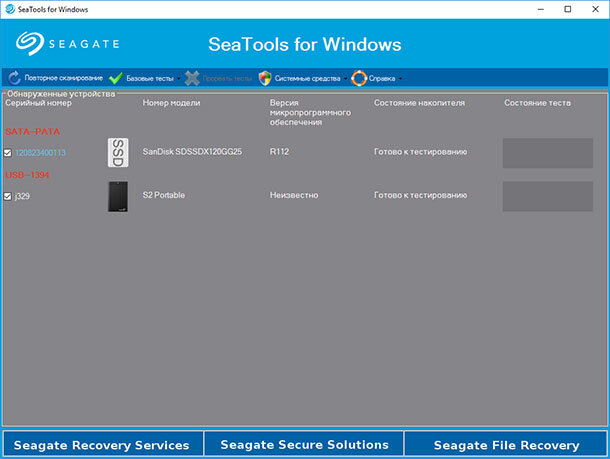Click the USB–1394 group heading

27,175
